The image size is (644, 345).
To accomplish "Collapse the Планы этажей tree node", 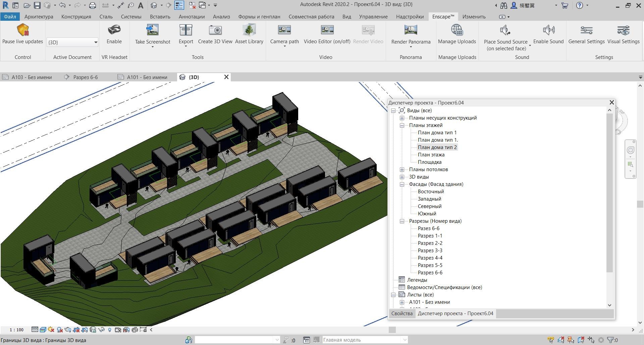I will click(402, 125).
